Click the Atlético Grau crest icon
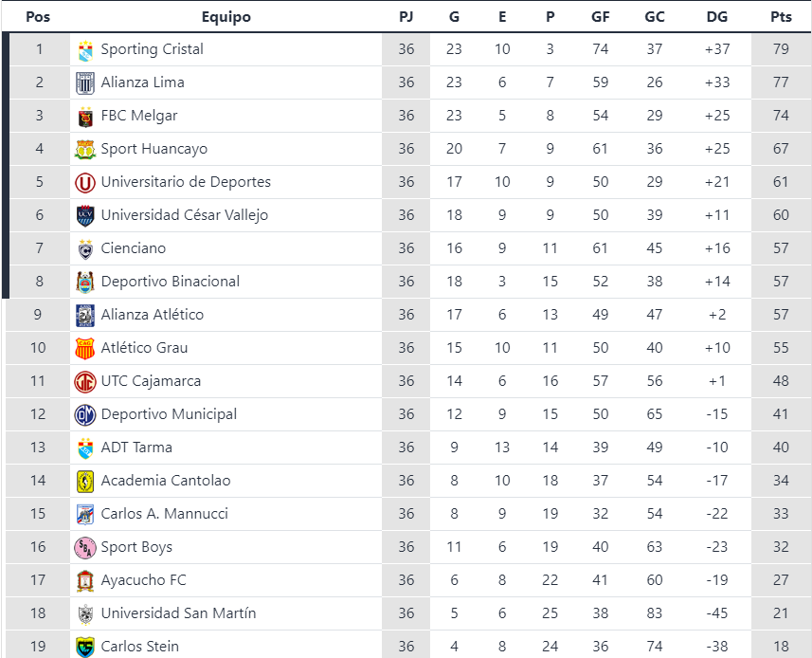812x658 pixels. pyautogui.click(x=85, y=348)
